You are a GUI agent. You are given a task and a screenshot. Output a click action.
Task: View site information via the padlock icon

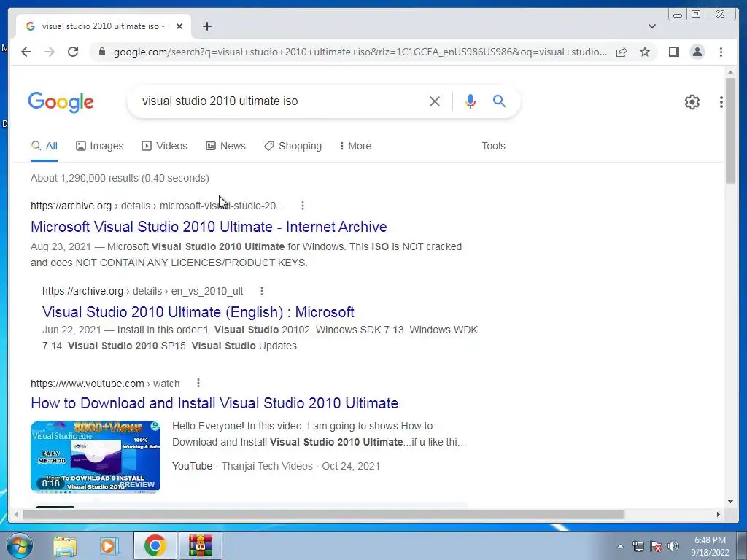101,52
